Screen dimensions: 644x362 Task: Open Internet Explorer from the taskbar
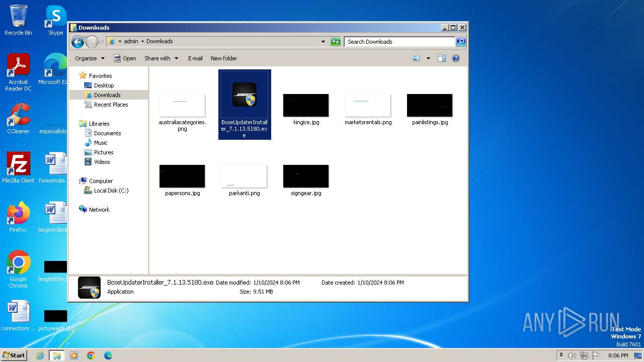[x=40, y=355]
